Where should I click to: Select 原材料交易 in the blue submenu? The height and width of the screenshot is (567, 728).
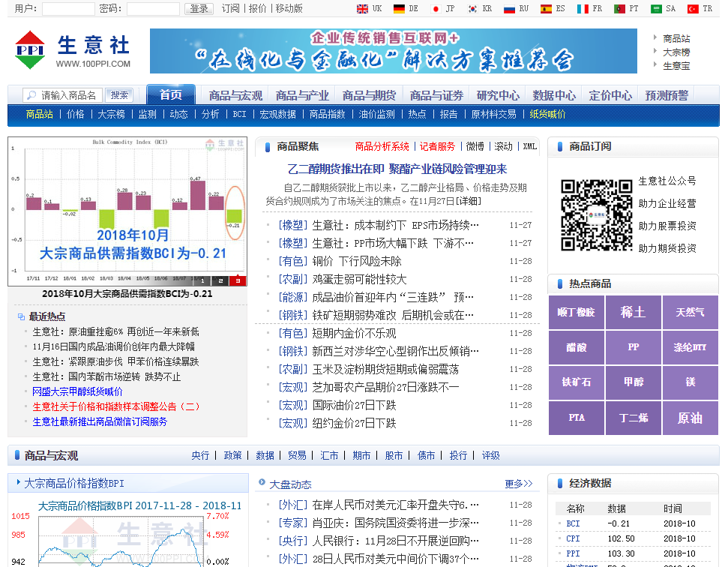point(493,114)
